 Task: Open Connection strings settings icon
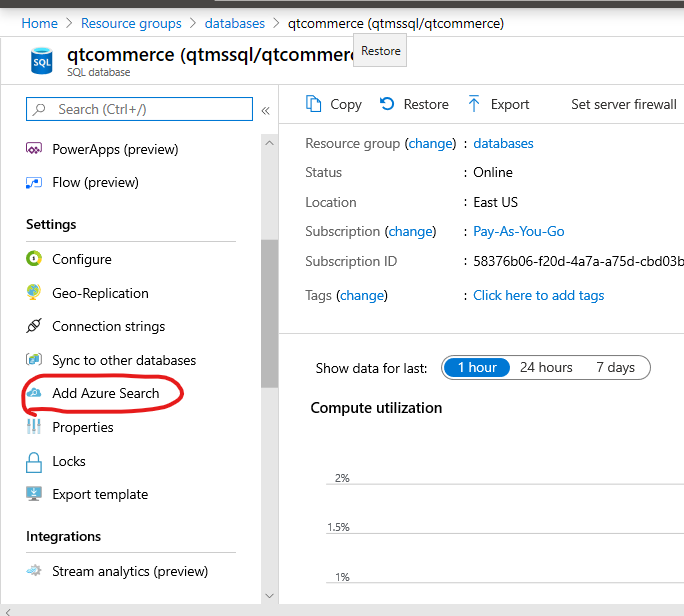pos(34,326)
